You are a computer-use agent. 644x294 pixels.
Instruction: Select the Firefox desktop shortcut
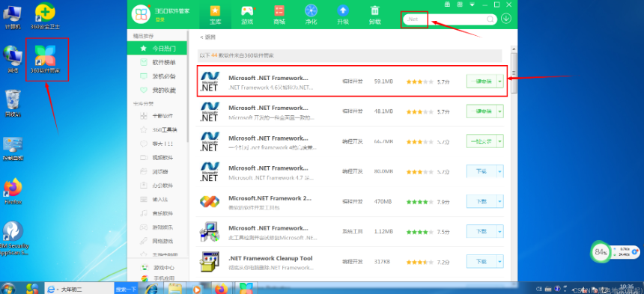[13, 191]
